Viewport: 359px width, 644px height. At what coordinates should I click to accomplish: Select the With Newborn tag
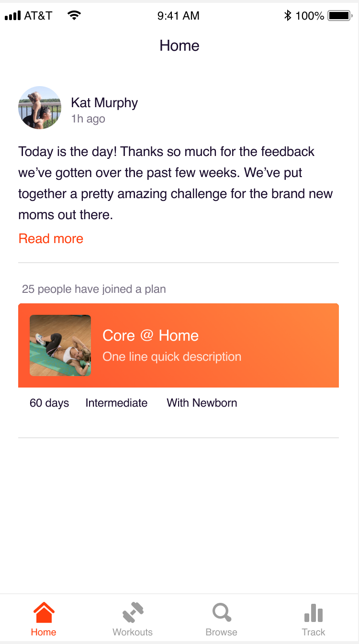coord(202,403)
